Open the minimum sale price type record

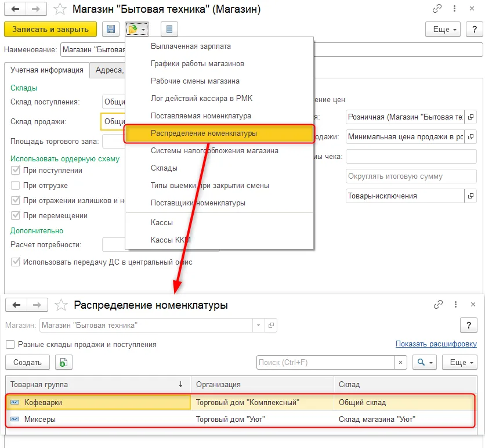pos(470,137)
